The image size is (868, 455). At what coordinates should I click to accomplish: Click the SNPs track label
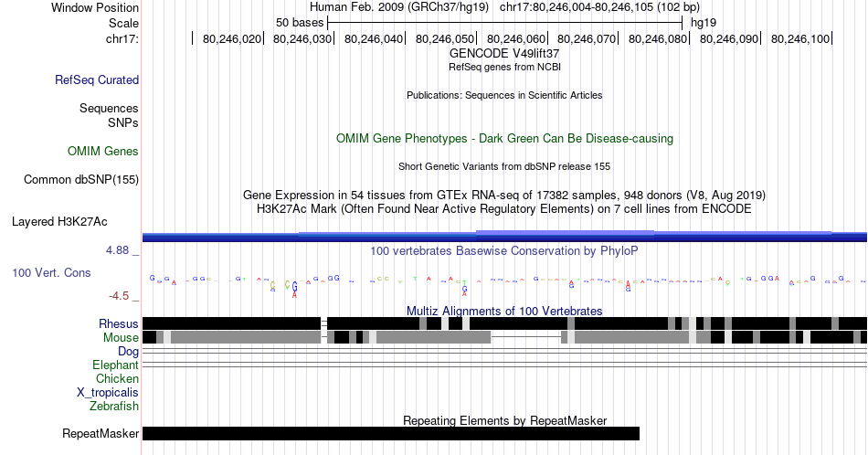(123, 122)
